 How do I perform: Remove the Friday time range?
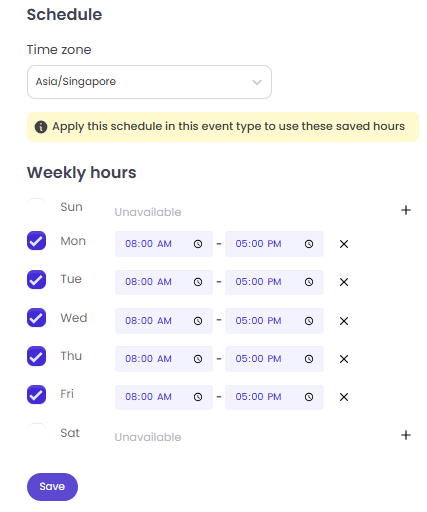(344, 397)
